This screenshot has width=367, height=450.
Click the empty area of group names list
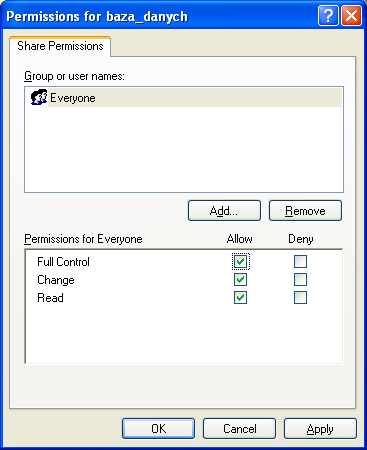coord(184,149)
